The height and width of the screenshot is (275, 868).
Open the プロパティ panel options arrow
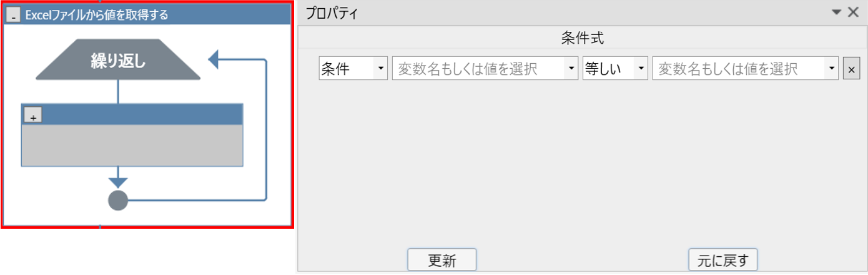(837, 12)
